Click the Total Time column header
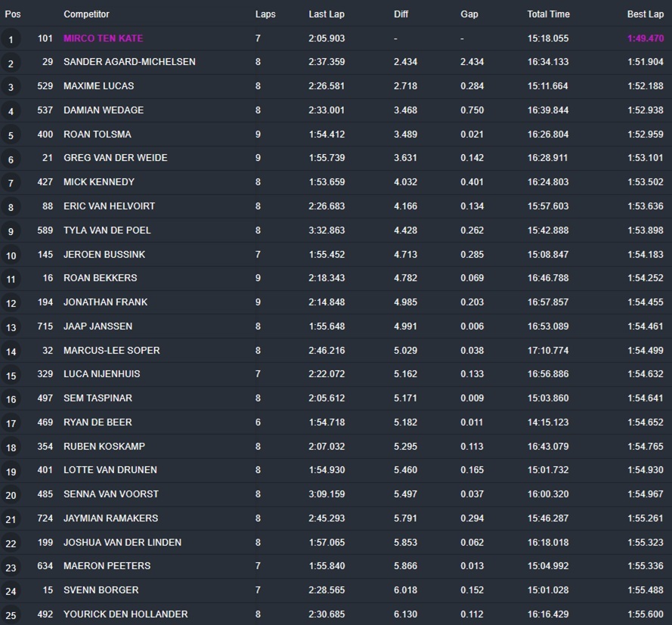Screen dimensions: 672x625 pos(550,14)
